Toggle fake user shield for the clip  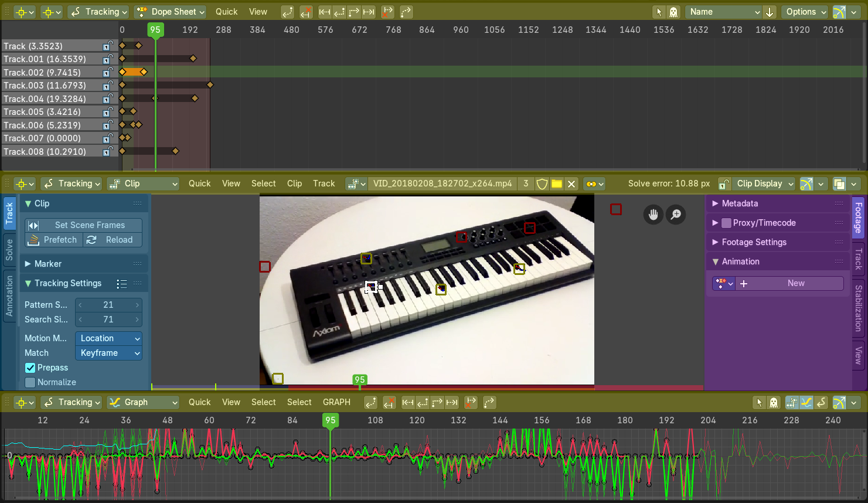tap(542, 184)
